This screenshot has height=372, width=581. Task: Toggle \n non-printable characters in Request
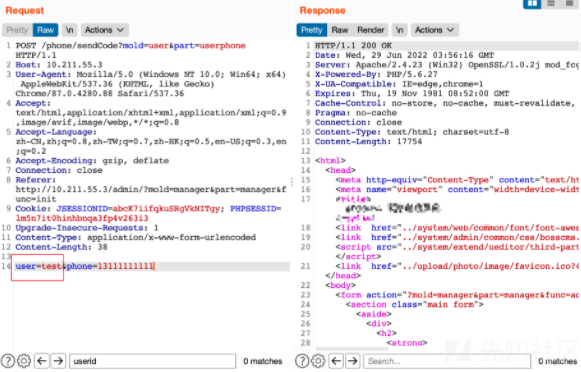pyautogui.click(x=69, y=30)
